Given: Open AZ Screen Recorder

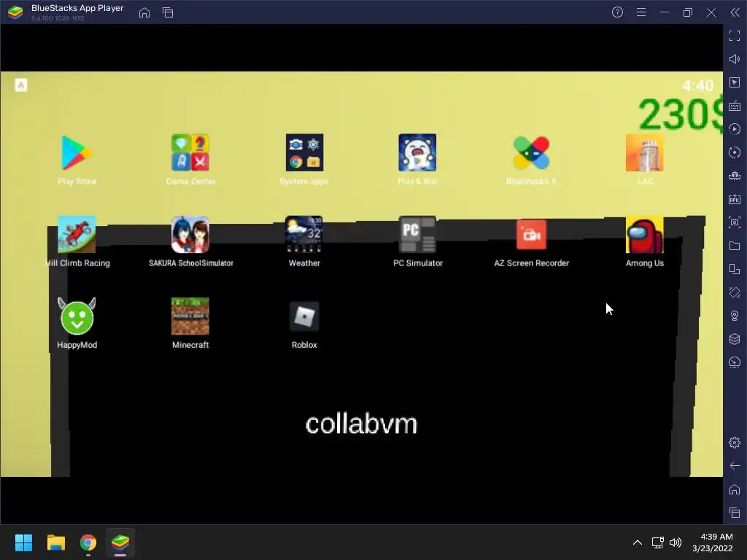Looking at the screenshot, I should point(531,235).
